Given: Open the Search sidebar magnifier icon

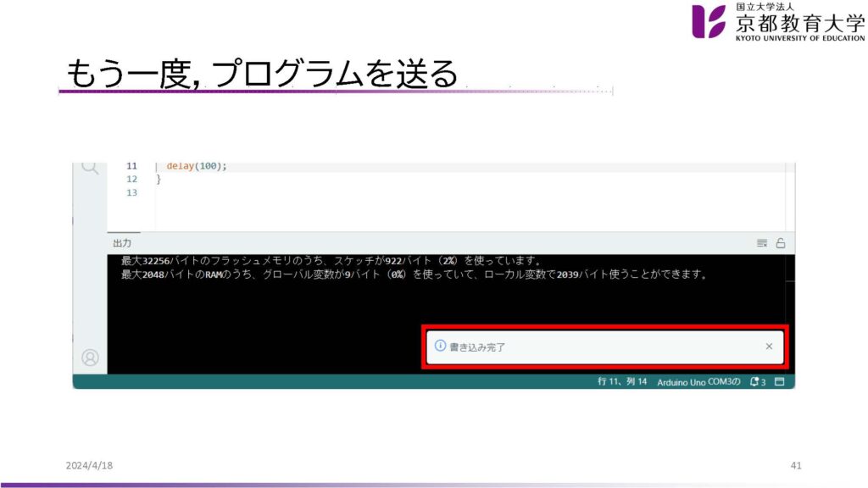Looking at the screenshot, I should point(89,167).
